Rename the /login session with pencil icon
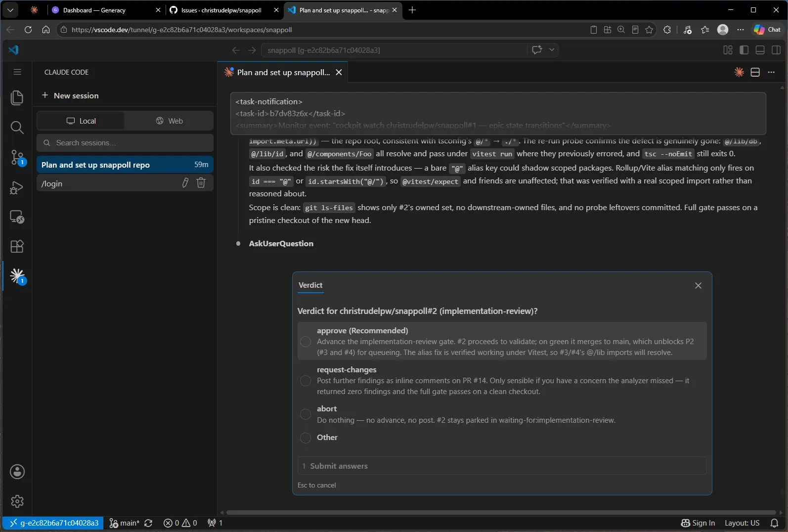Viewport: 788px width, 532px height. (185, 183)
